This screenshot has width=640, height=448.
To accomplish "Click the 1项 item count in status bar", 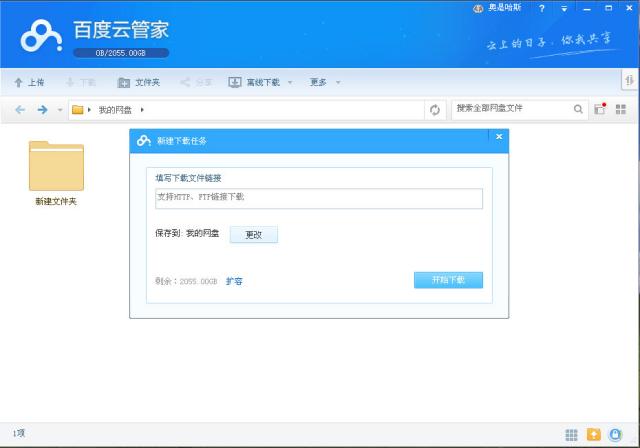I will tap(18, 433).
